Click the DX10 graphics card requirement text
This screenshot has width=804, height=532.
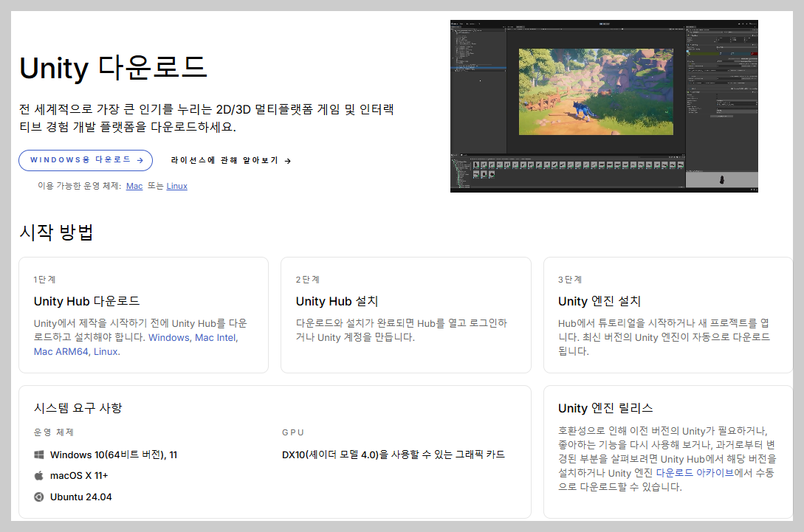(394, 455)
